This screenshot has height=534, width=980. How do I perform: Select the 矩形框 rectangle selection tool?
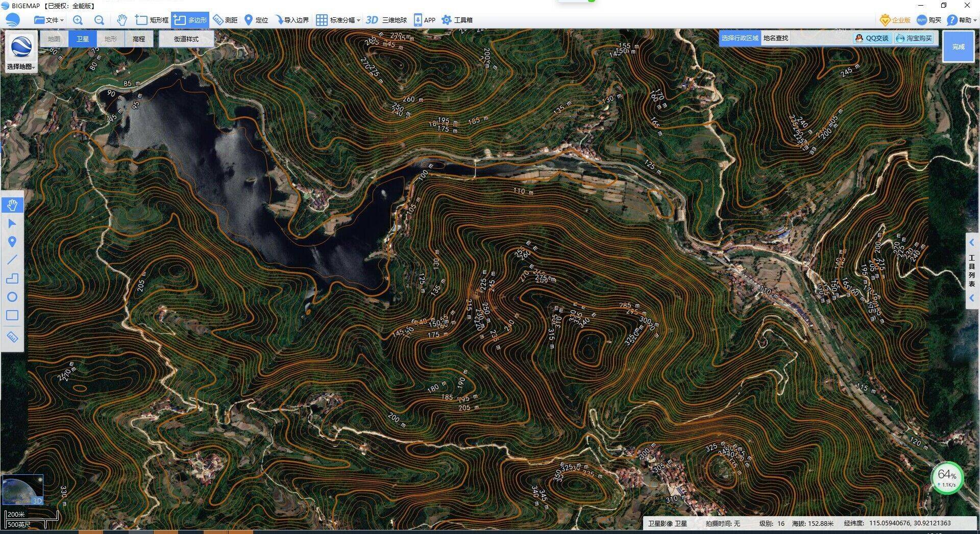[x=152, y=20]
